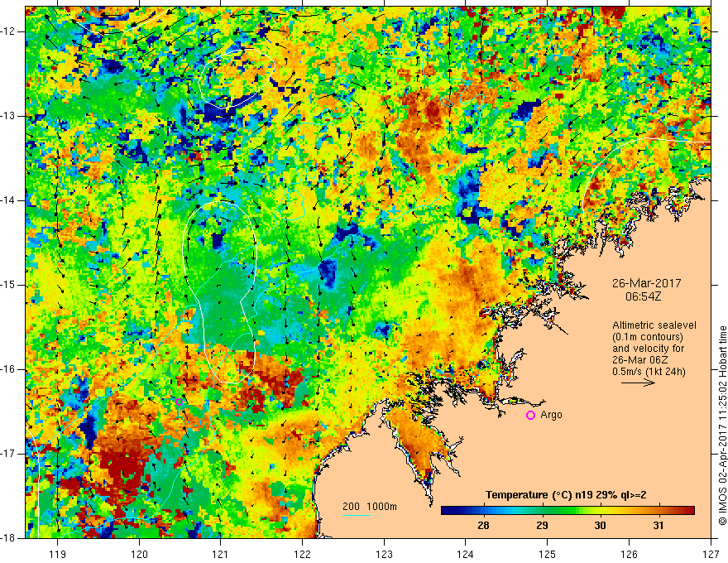Click the time text 06:54Z
This screenshot has height=563, width=728.
[x=643, y=296]
